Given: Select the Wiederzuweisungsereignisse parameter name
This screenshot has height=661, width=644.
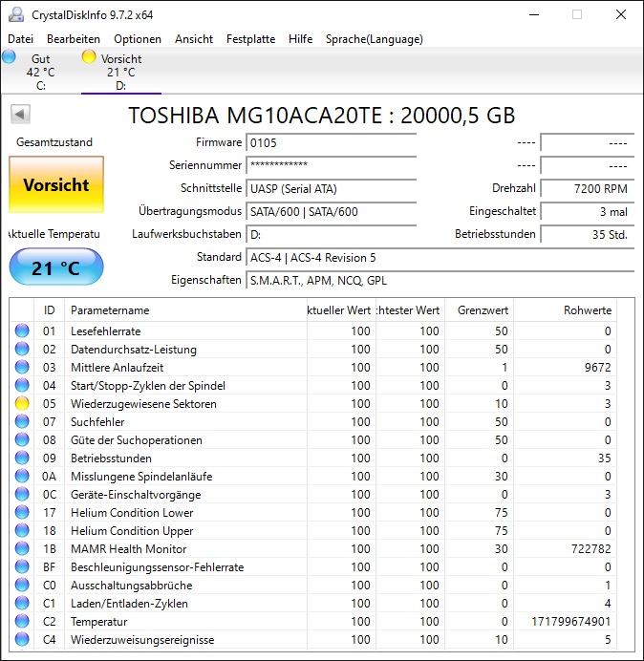Looking at the screenshot, I should tap(142, 639).
